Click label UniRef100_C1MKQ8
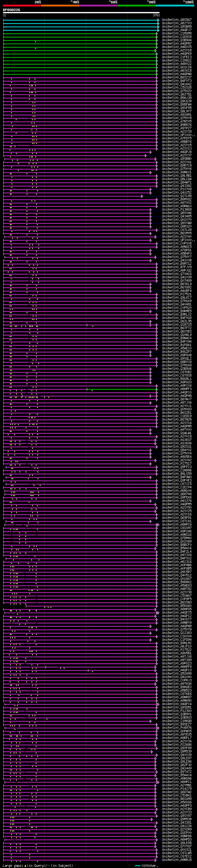Screen dimensions: 197x868 point(177,721)
